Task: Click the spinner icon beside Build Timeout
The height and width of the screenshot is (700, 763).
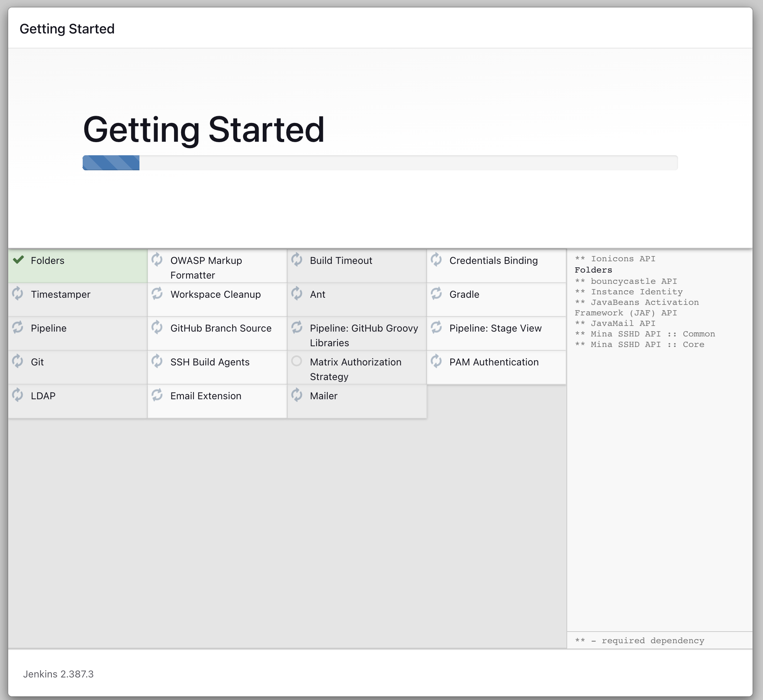Action: pyautogui.click(x=297, y=259)
